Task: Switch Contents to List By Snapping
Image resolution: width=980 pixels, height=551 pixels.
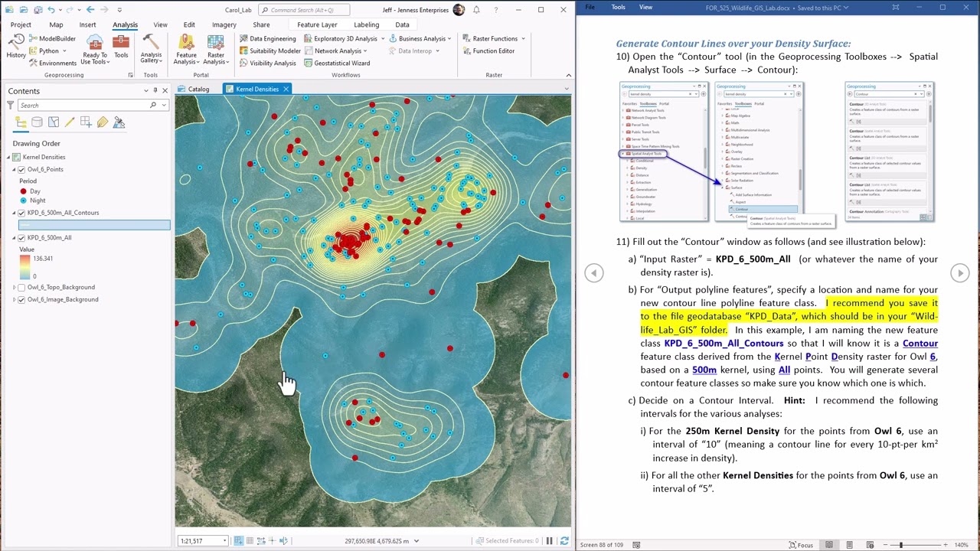Action: coord(86,122)
